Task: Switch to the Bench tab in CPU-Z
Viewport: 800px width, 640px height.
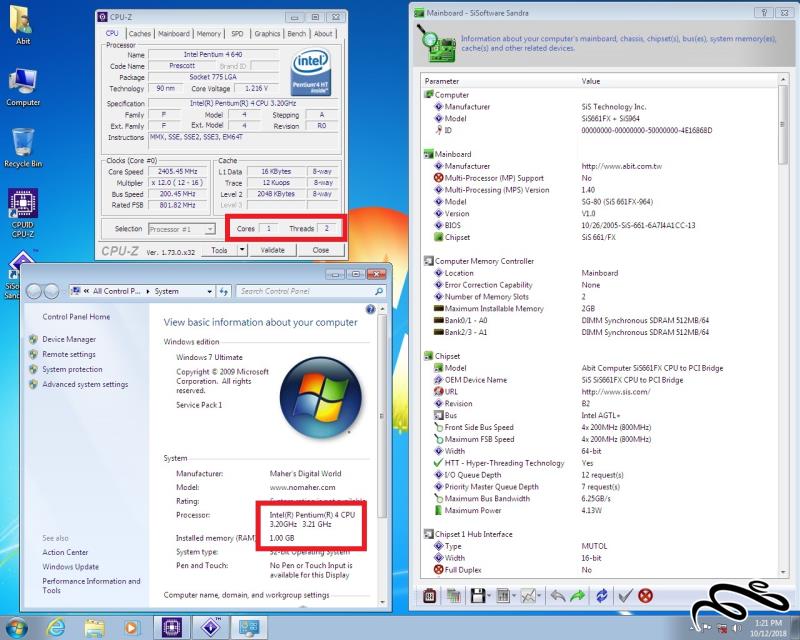Action: 296,34
